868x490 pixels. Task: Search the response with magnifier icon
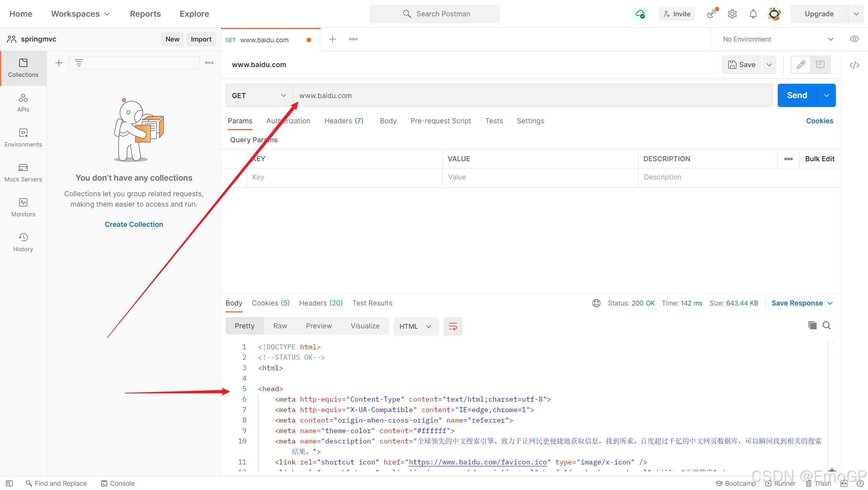click(827, 325)
